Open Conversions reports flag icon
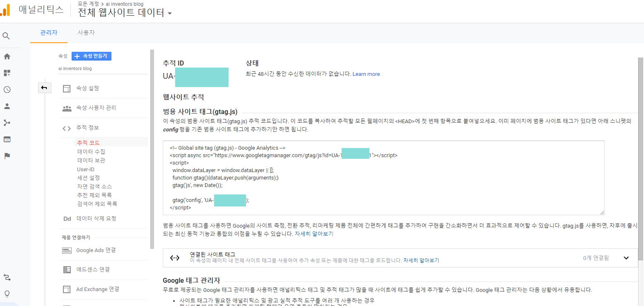 [x=7, y=156]
